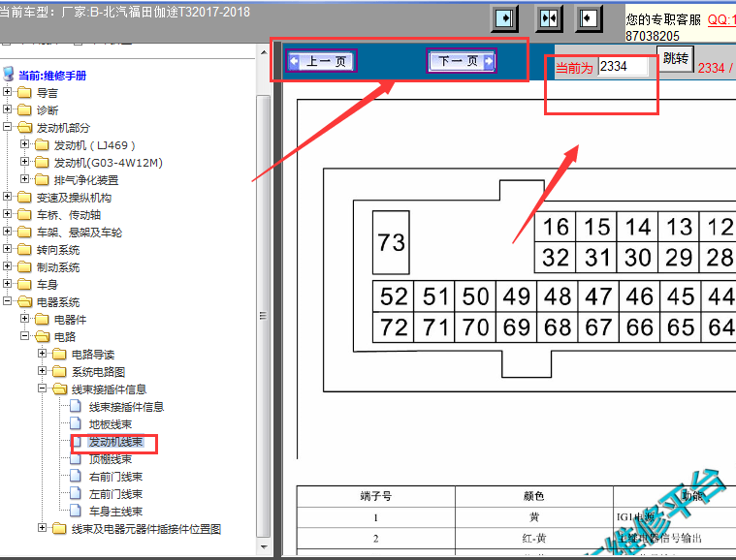Click the 跳转 jump button
This screenshot has width=736, height=560.
(676, 59)
